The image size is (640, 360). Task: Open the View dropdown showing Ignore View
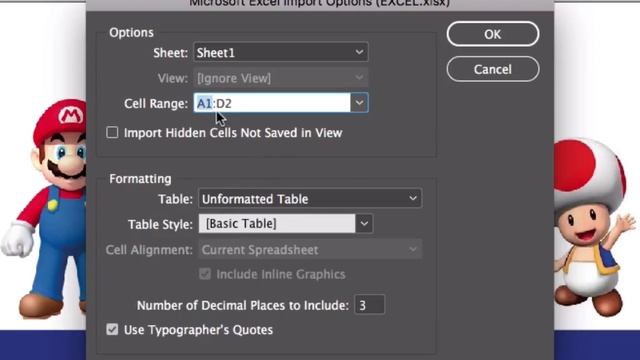281,78
